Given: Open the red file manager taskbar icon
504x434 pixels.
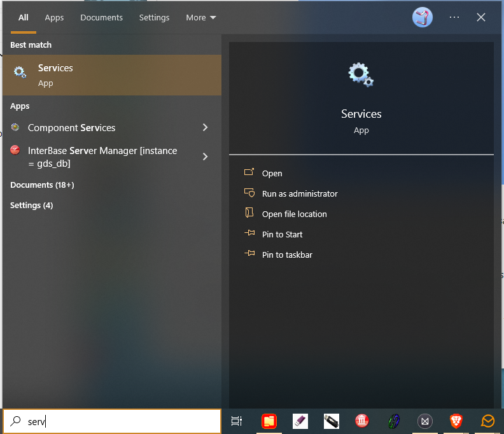Looking at the screenshot, I should point(269,421).
